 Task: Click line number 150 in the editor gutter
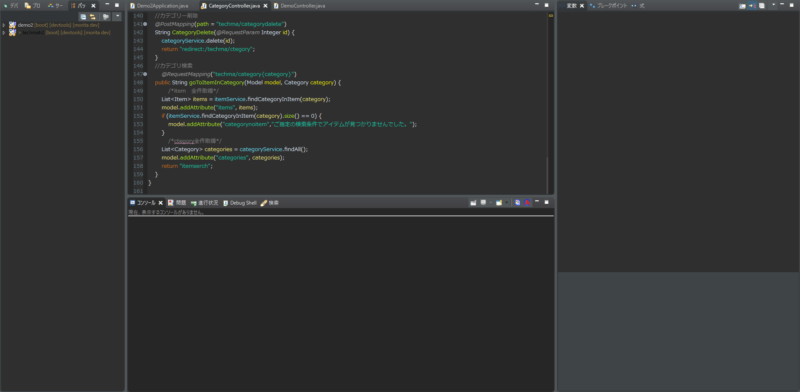(138, 99)
